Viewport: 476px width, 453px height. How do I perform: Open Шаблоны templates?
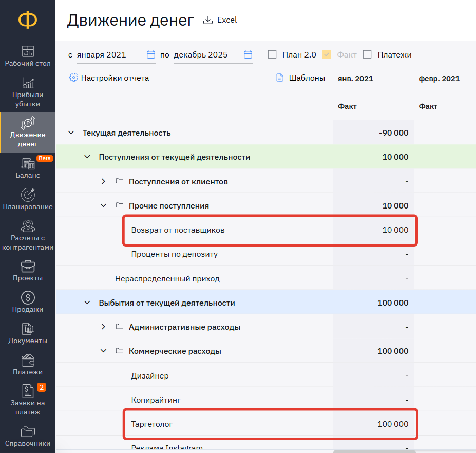(x=300, y=78)
